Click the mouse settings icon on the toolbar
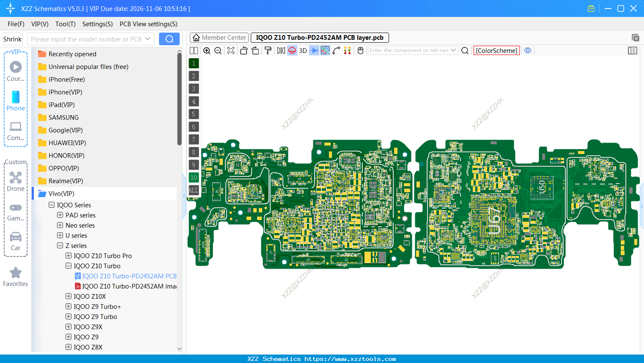 pos(360,50)
